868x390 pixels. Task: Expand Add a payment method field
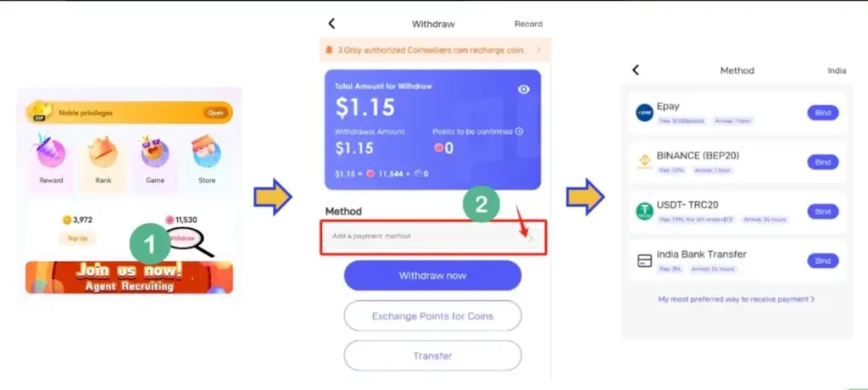pos(433,237)
